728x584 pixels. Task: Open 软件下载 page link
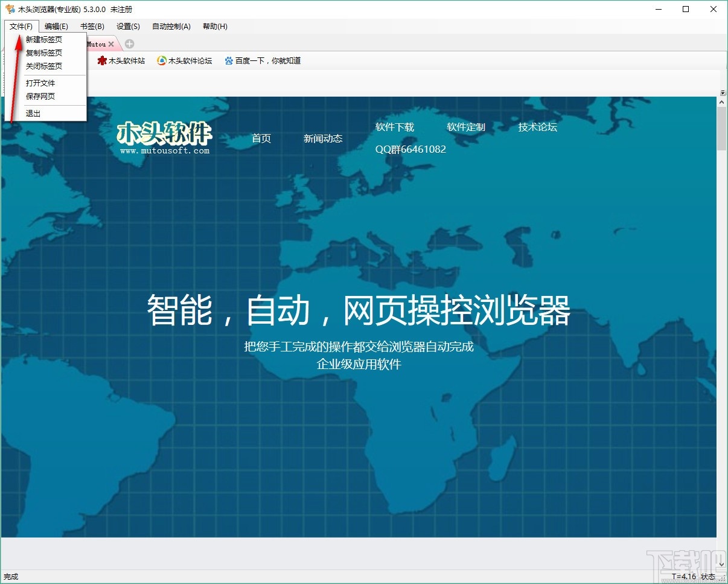tap(395, 127)
